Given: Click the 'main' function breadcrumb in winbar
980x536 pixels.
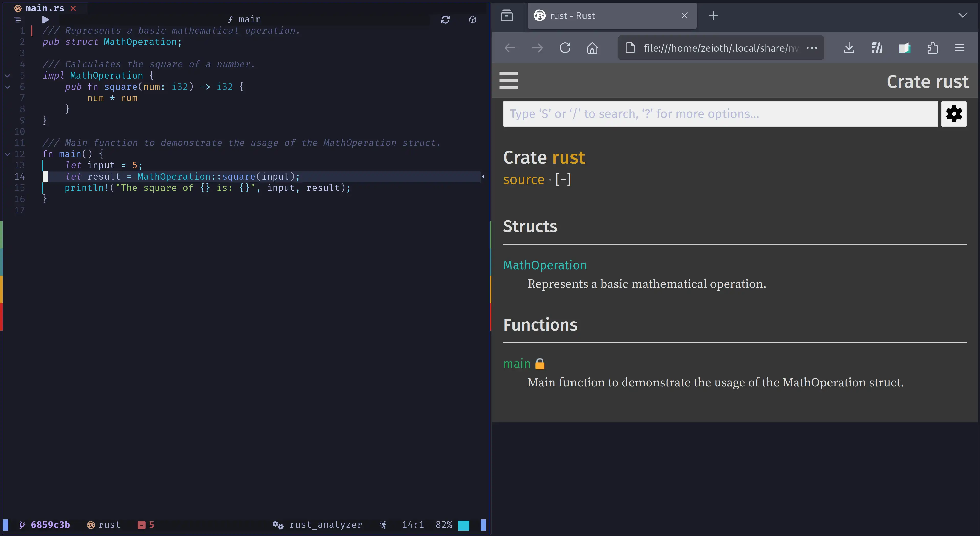Looking at the screenshot, I should point(244,19).
